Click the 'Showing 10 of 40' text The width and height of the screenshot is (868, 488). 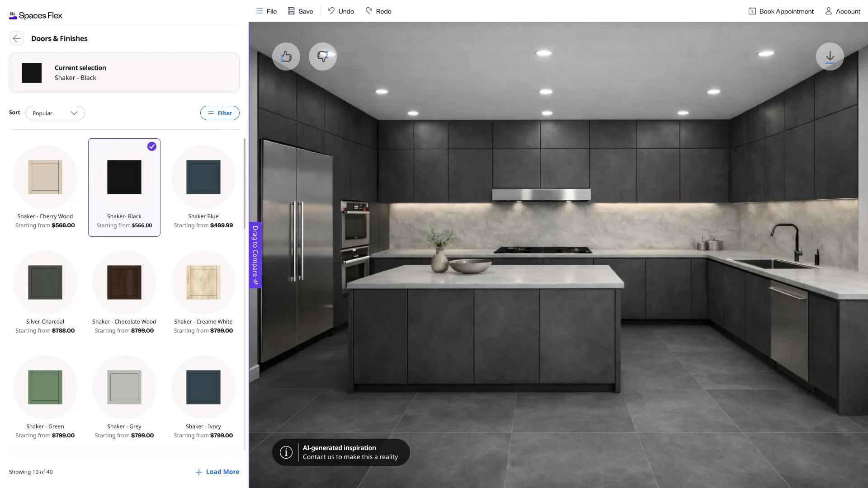tap(31, 472)
